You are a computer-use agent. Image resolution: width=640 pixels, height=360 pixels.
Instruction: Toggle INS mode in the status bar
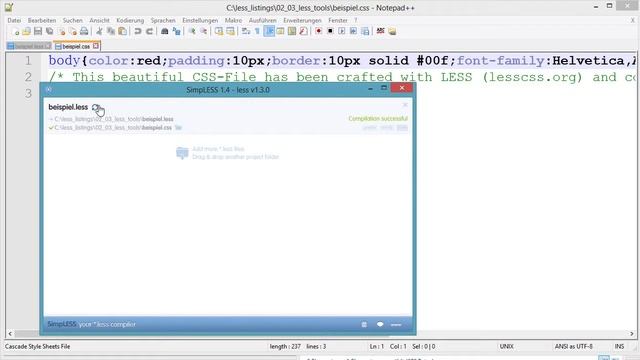pyautogui.click(x=619, y=347)
